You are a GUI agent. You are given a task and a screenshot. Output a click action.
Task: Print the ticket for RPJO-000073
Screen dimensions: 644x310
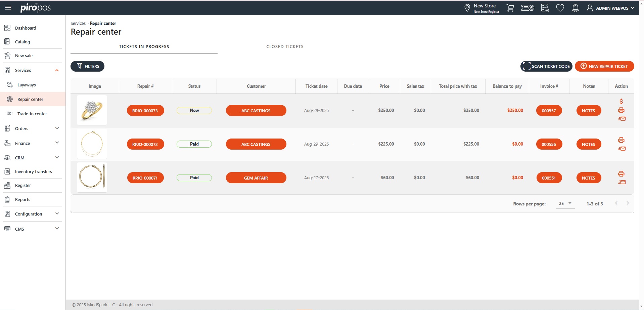(x=621, y=110)
